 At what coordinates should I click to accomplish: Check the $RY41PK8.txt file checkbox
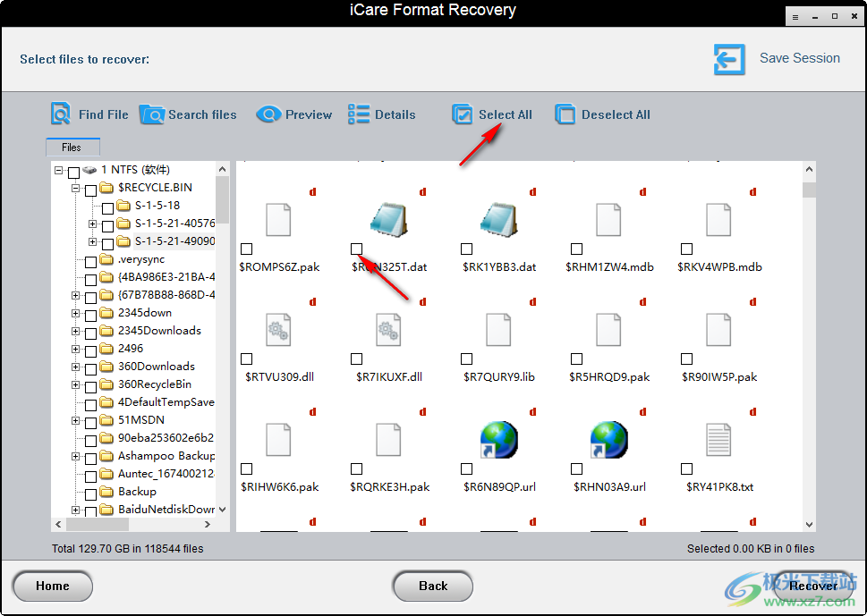coord(687,469)
